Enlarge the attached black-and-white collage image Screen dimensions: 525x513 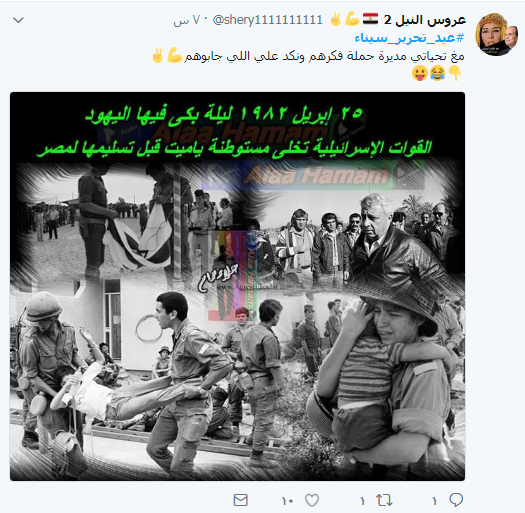237,286
